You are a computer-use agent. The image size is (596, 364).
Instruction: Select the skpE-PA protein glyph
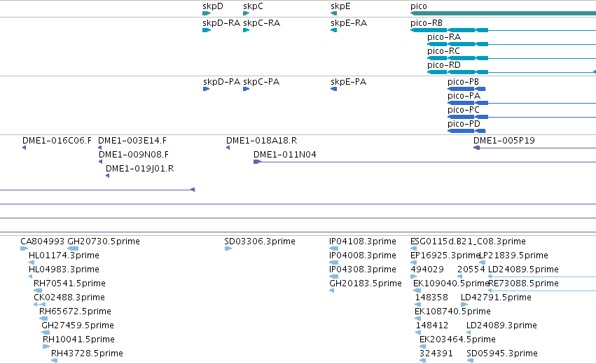(x=334, y=89)
